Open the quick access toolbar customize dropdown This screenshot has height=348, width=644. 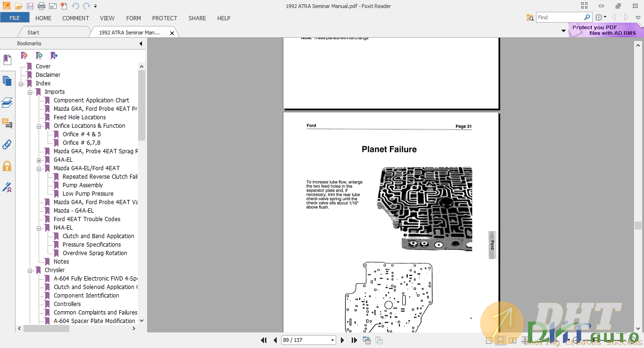coord(96,6)
